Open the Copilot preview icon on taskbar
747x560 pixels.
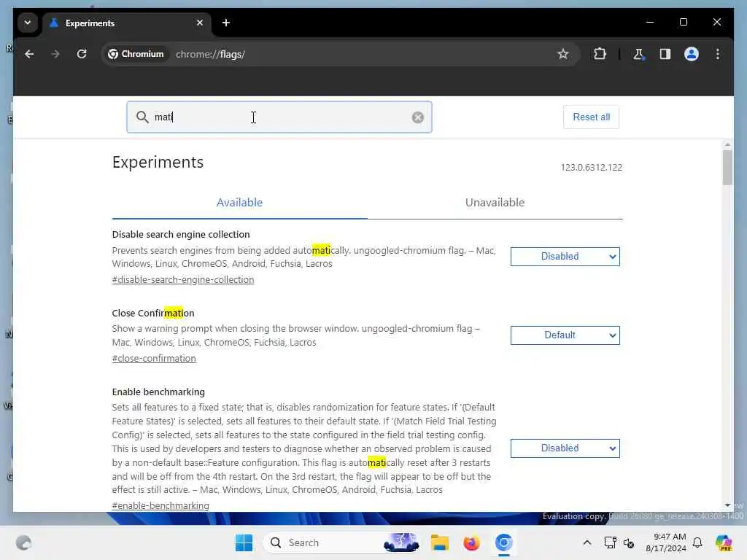point(724,542)
